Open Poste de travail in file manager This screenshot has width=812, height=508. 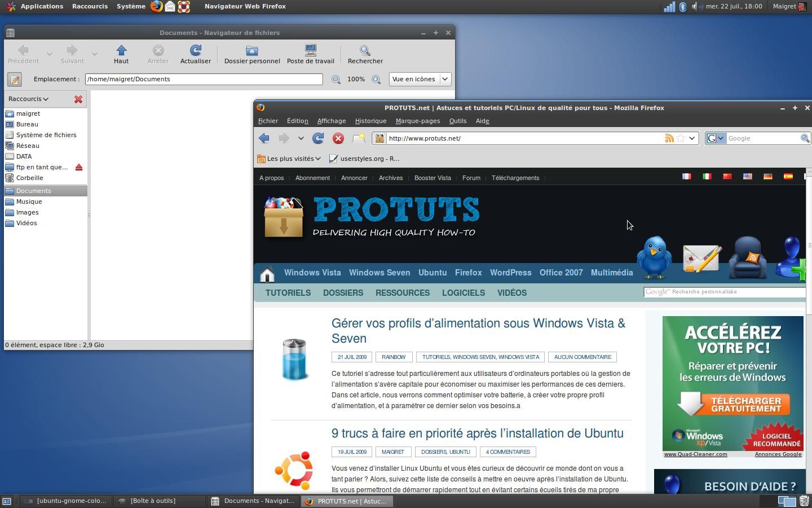(310, 54)
